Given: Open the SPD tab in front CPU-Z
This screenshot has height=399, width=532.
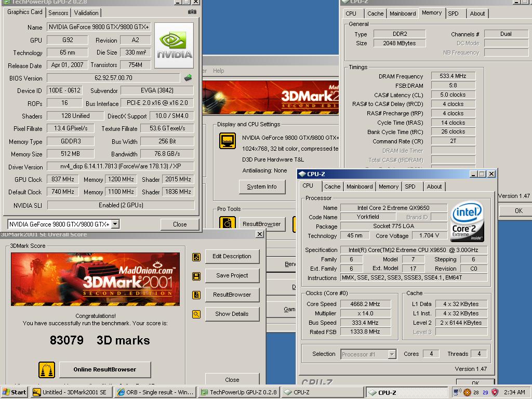Looking at the screenshot, I should click(x=410, y=187).
